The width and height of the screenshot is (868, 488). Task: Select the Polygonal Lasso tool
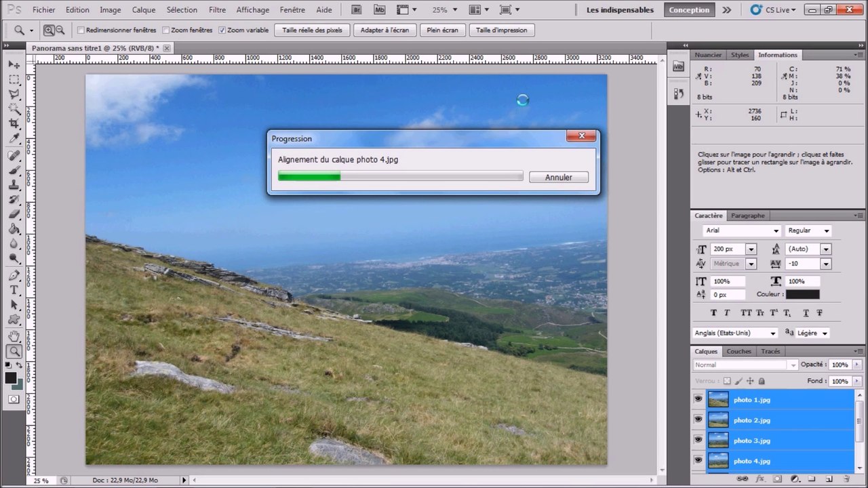pyautogui.click(x=14, y=94)
